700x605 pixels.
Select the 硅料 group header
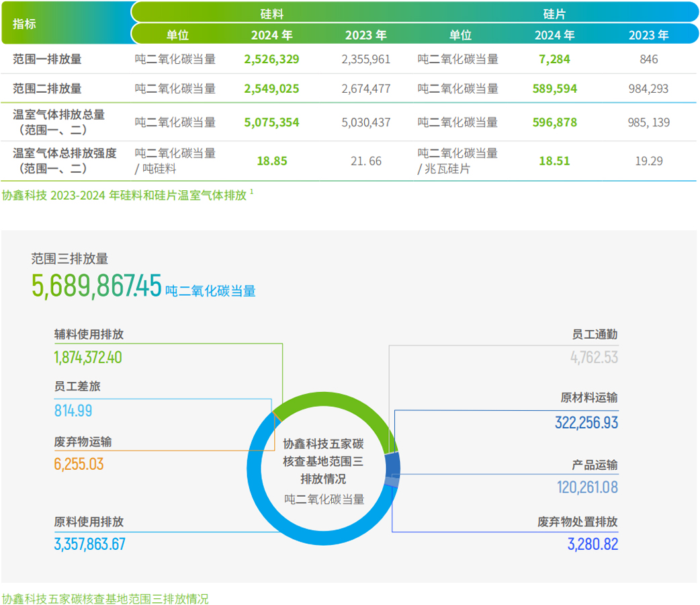tap(271, 14)
